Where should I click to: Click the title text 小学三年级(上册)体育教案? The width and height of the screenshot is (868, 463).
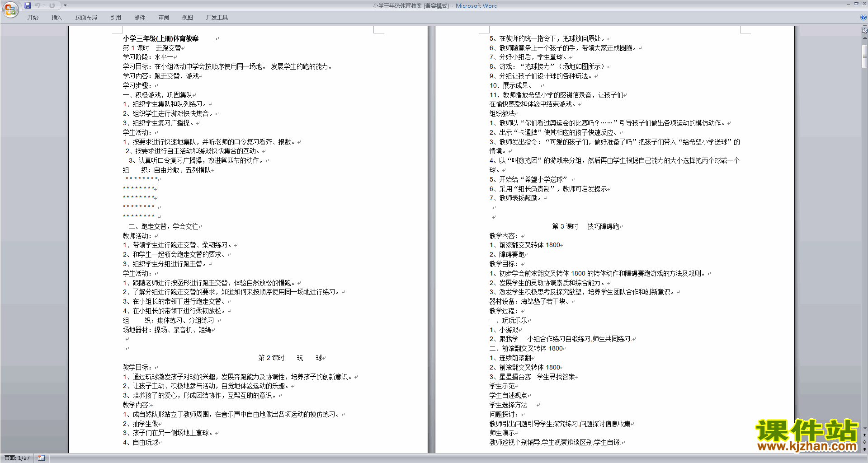(x=161, y=38)
